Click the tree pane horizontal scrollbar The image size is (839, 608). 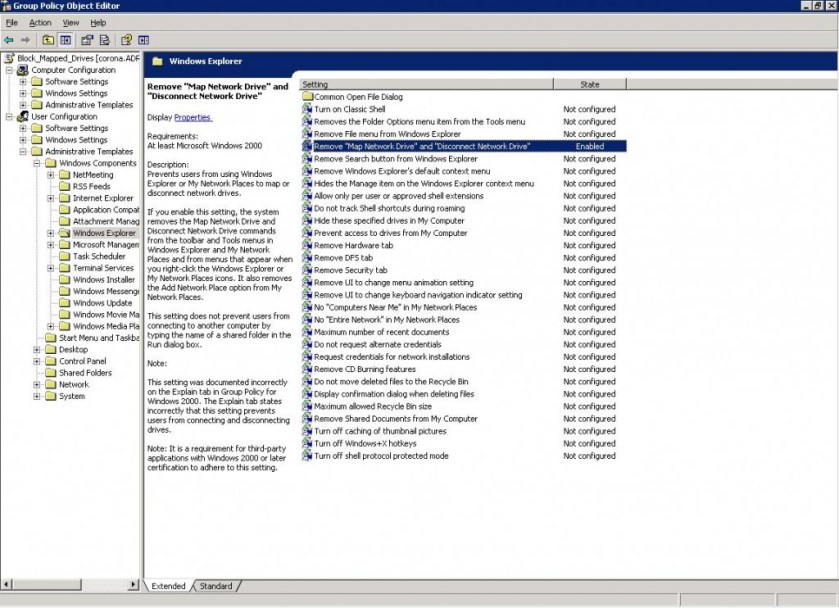[x=70, y=583]
